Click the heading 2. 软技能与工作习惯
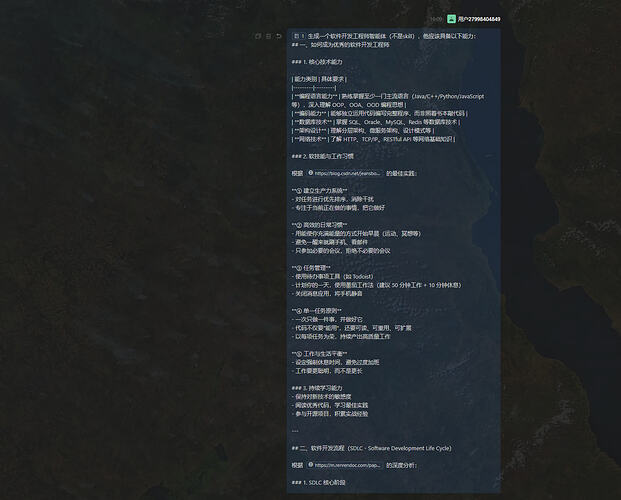The height and width of the screenshot is (500, 621). click(x=322, y=156)
